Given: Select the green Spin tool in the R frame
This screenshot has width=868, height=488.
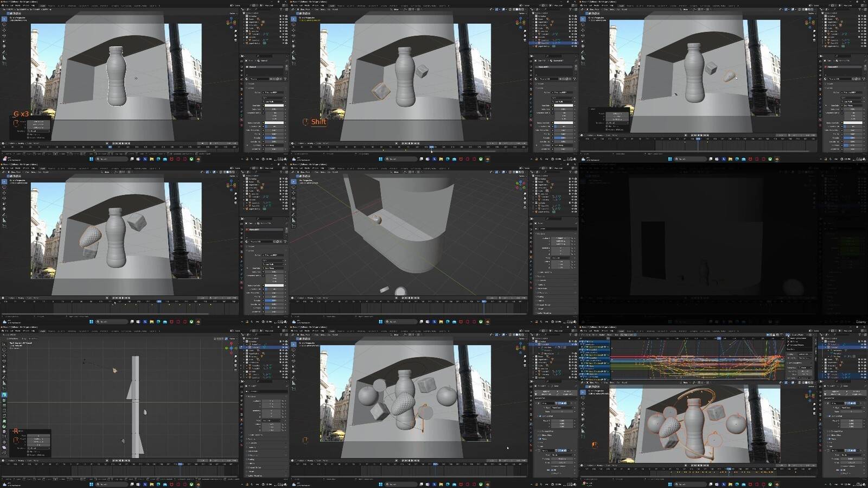Looking at the screenshot, I should tap(4, 427).
